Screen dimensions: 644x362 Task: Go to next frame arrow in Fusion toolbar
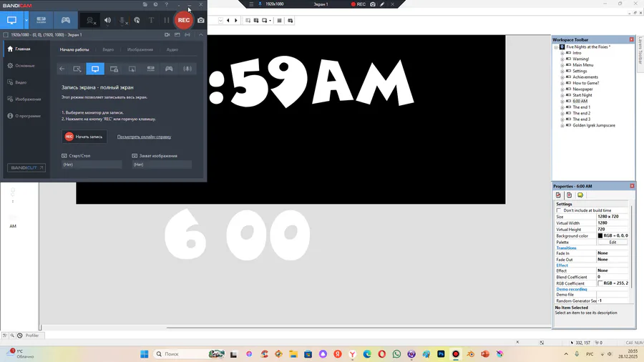coord(235,21)
